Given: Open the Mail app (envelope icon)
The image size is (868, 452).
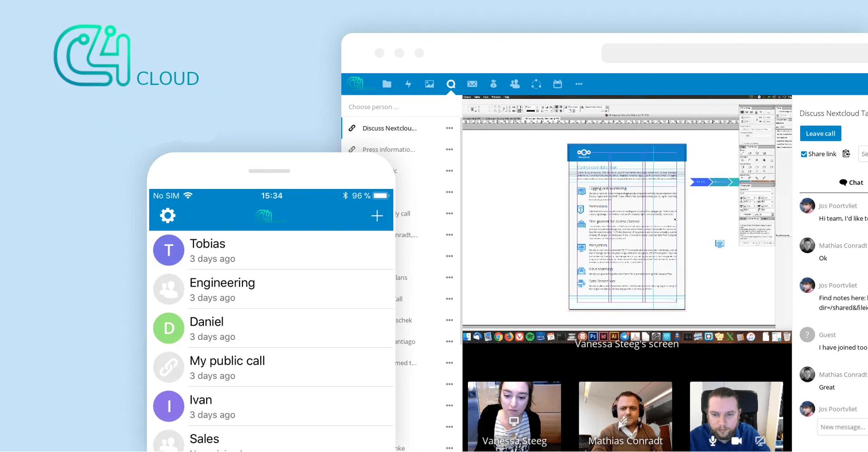Looking at the screenshot, I should pos(472,84).
